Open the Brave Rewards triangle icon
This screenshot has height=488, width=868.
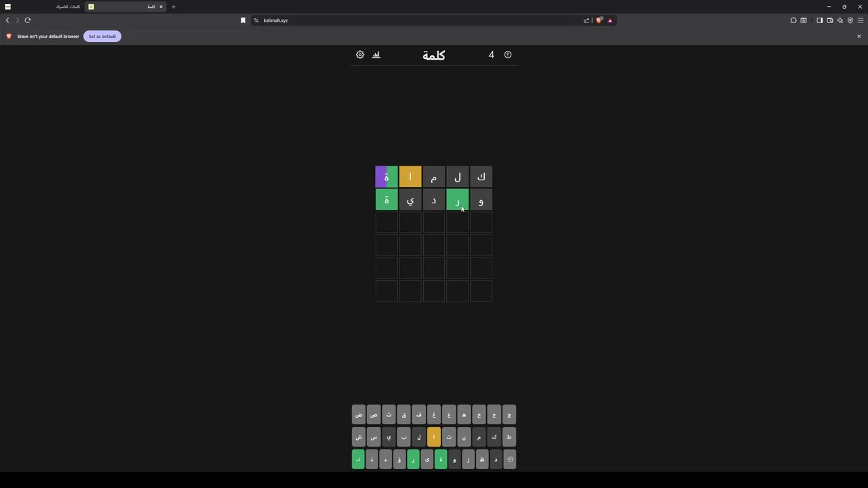[x=610, y=20]
